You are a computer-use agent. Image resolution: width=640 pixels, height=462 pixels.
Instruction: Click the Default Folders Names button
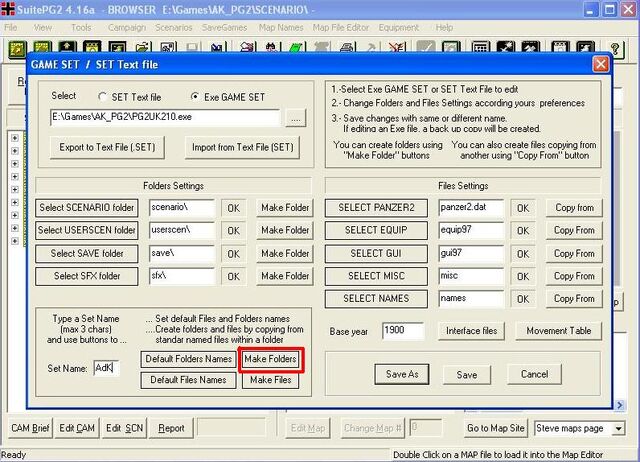coord(189,359)
